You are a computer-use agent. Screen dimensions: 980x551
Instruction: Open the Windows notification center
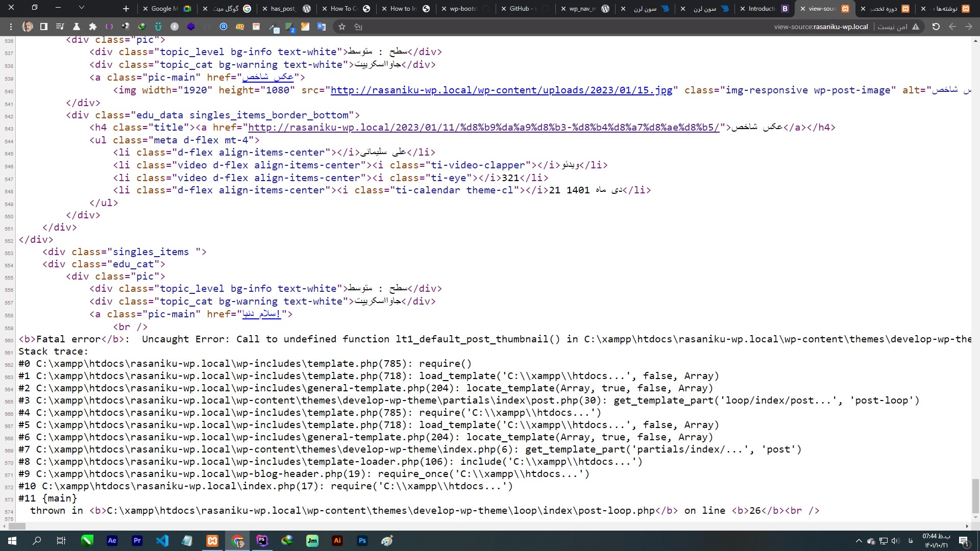tap(964, 541)
